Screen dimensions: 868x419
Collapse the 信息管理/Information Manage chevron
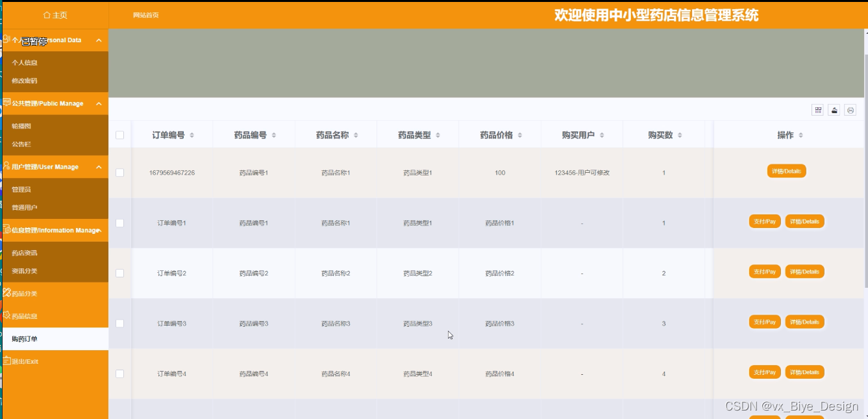pyautogui.click(x=99, y=230)
